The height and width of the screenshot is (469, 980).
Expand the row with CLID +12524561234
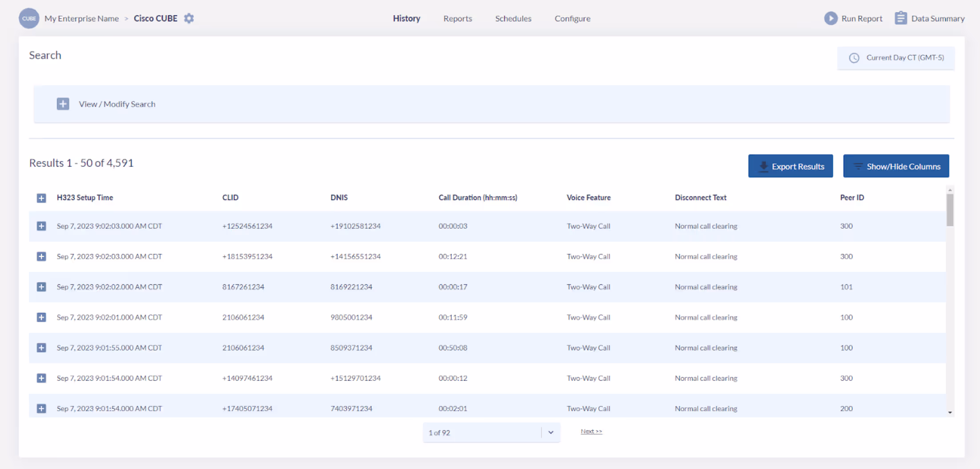pos(41,226)
